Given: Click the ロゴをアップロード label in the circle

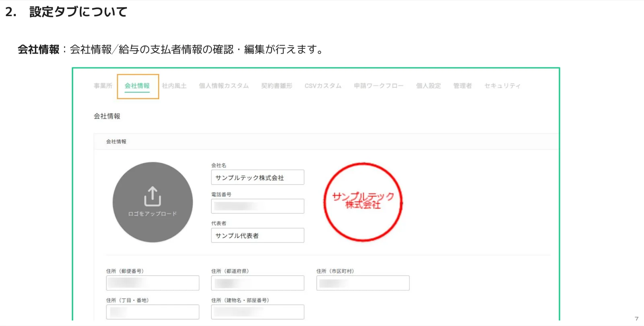Looking at the screenshot, I should click(153, 214).
